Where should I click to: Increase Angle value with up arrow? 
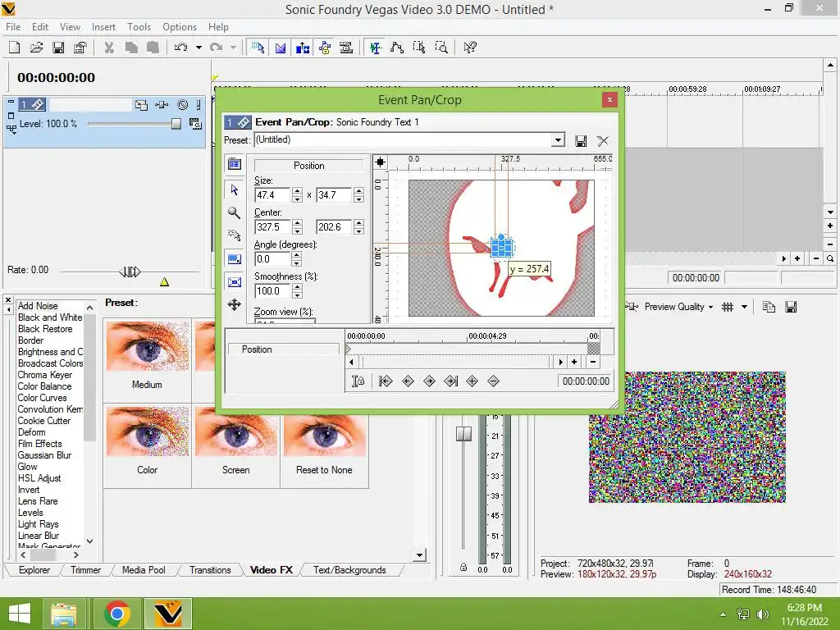[x=297, y=256]
